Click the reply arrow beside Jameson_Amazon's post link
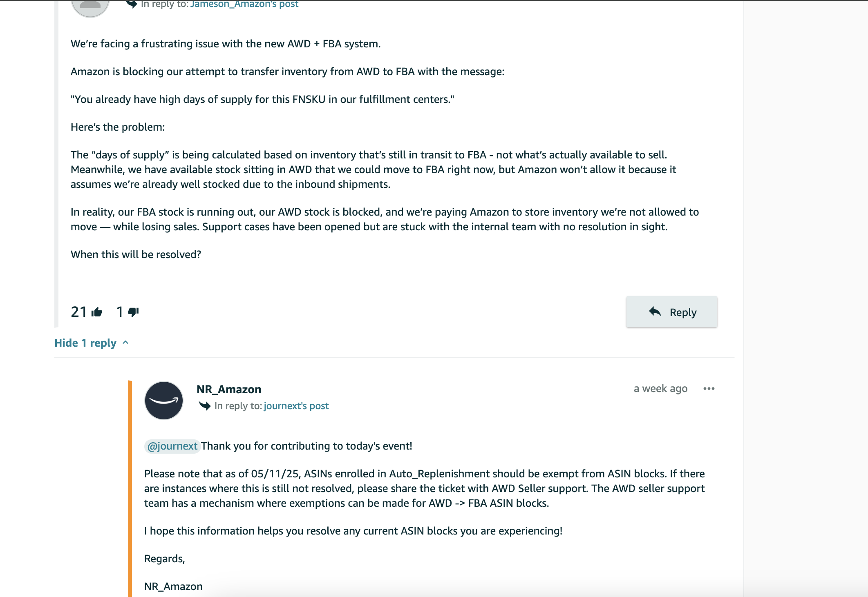Viewport: 868px width, 597px height. [x=132, y=4]
